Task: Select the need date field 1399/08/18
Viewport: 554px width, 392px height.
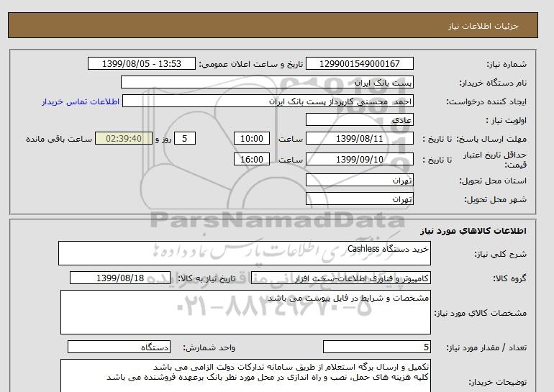Action: click(x=120, y=278)
